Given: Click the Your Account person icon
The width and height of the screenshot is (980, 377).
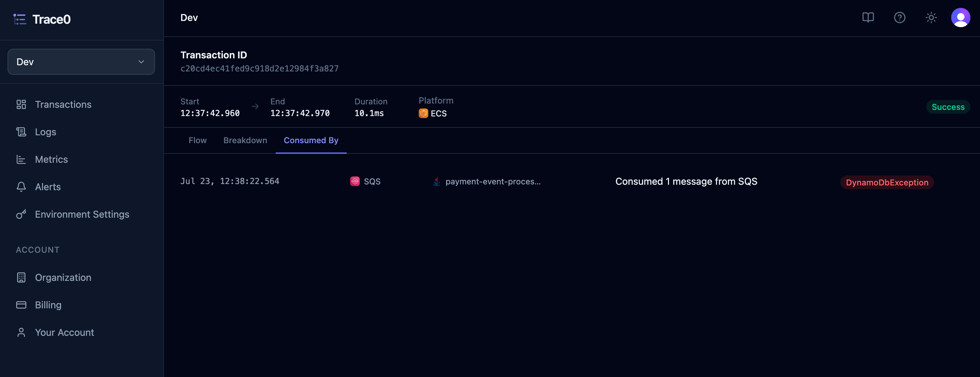Looking at the screenshot, I should click(x=21, y=332).
